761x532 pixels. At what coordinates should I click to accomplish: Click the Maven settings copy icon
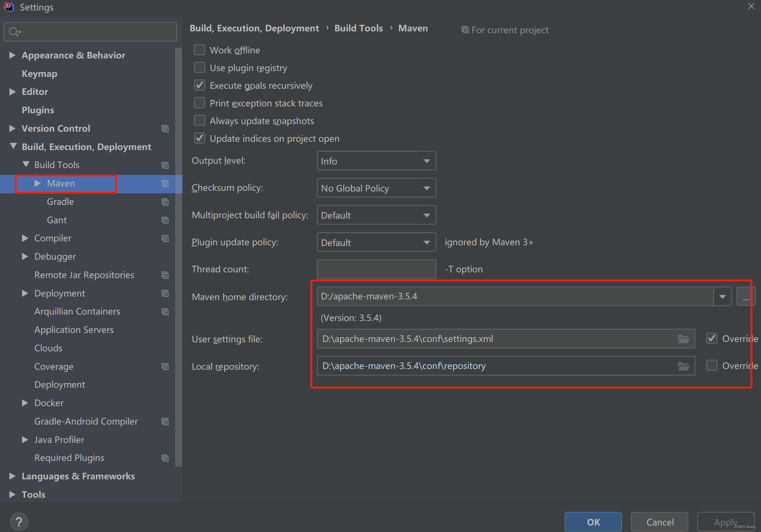click(x=164, y=183)
